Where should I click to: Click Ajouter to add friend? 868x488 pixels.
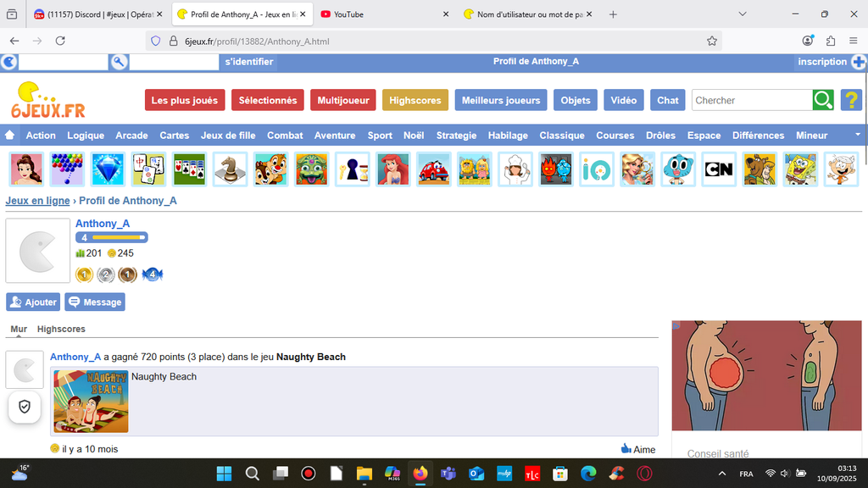tap(33, 302)
